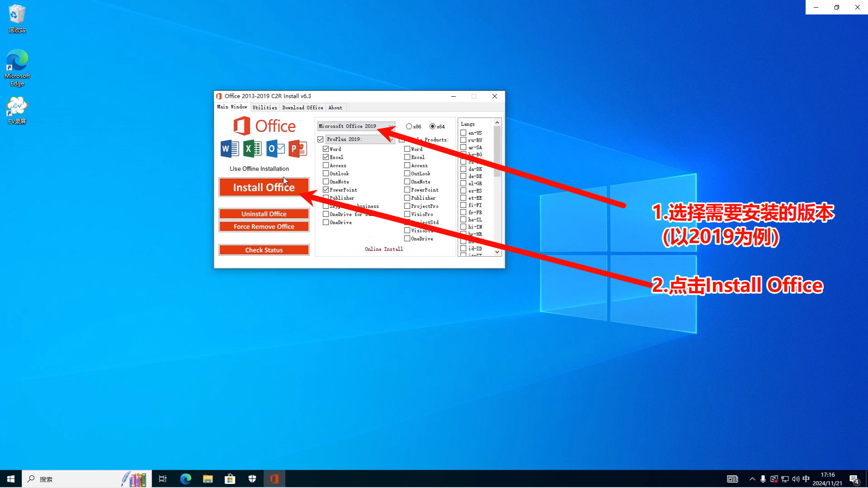
Task: Open the news widget in the taskbar
Action: [x=732, y=479]
